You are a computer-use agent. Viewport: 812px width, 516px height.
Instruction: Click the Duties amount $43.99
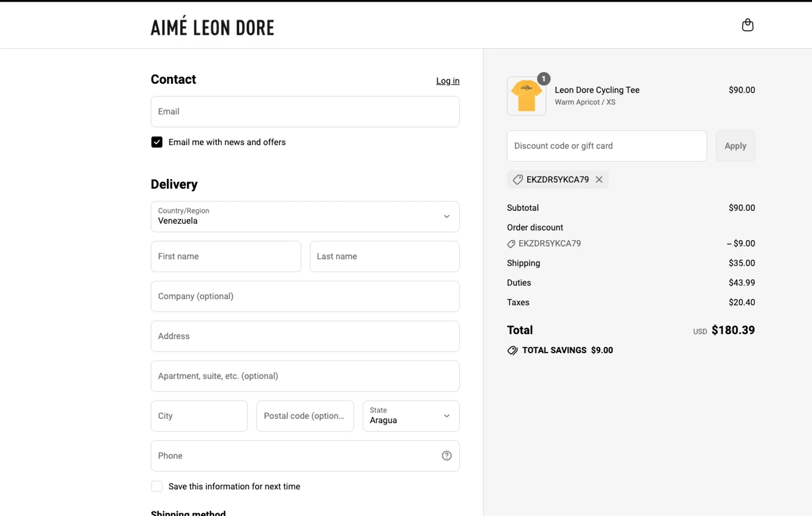742,283
